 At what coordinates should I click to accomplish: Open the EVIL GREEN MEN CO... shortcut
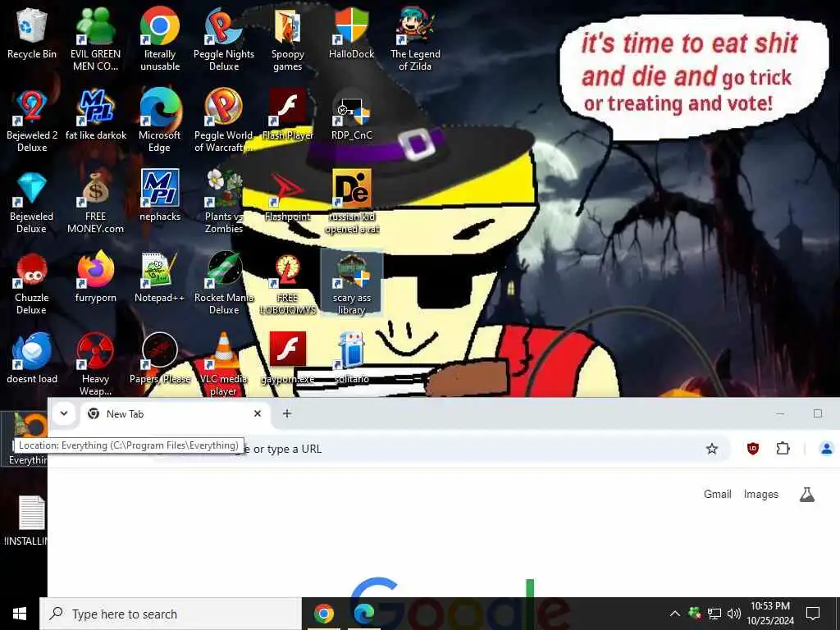click(x=95, y=38)
